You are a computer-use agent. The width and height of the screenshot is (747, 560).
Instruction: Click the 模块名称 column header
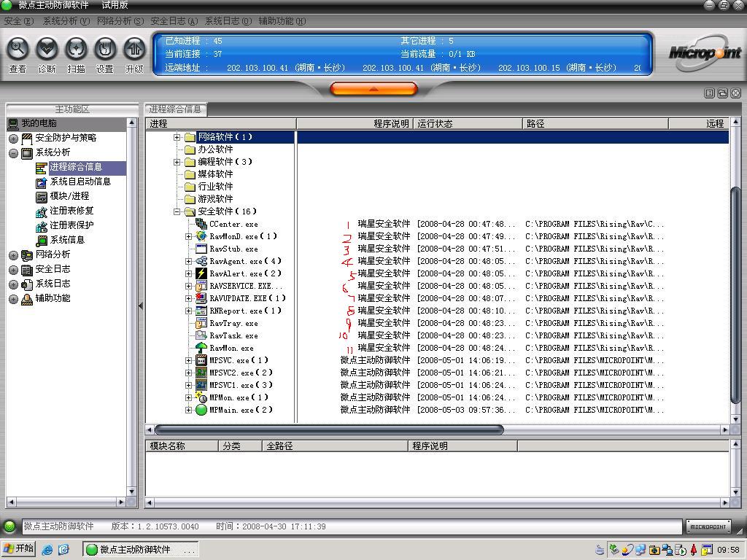[x=182, y=446]
